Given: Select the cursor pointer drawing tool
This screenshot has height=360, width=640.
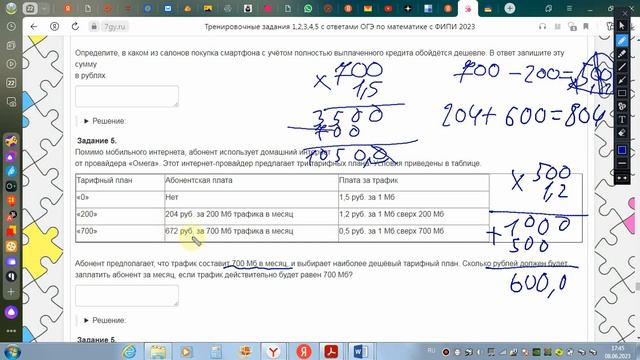Looking at the screenshot, I should (x=622, y=26).
